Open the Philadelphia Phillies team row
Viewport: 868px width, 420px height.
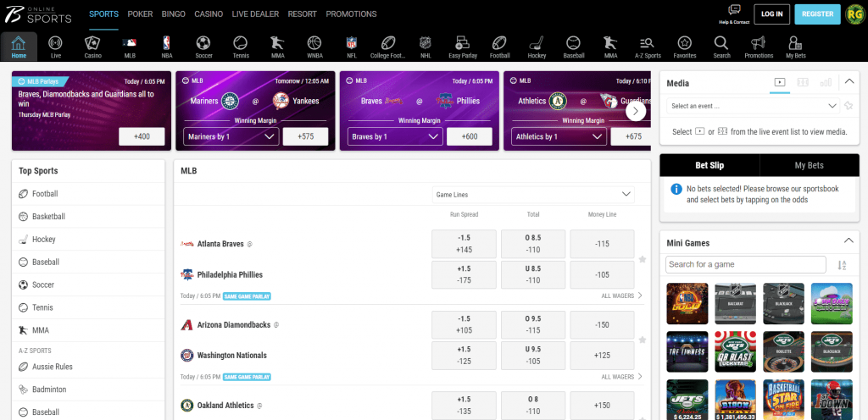click(x=230, y=274)
